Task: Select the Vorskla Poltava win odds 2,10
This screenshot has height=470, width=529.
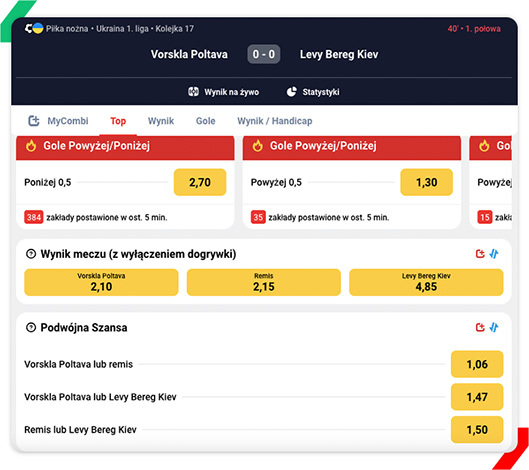Action: (x=101, y=282)
